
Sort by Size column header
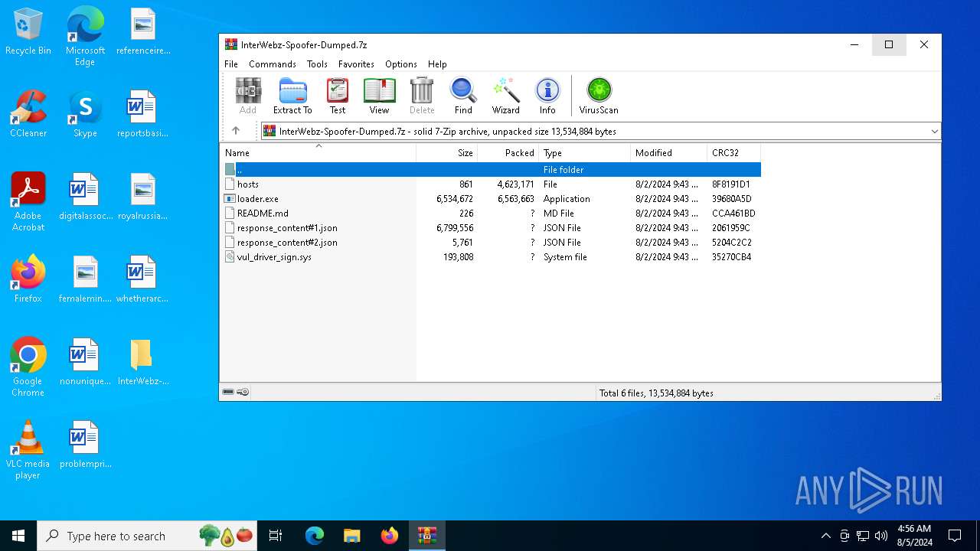(x=447, y=153)
